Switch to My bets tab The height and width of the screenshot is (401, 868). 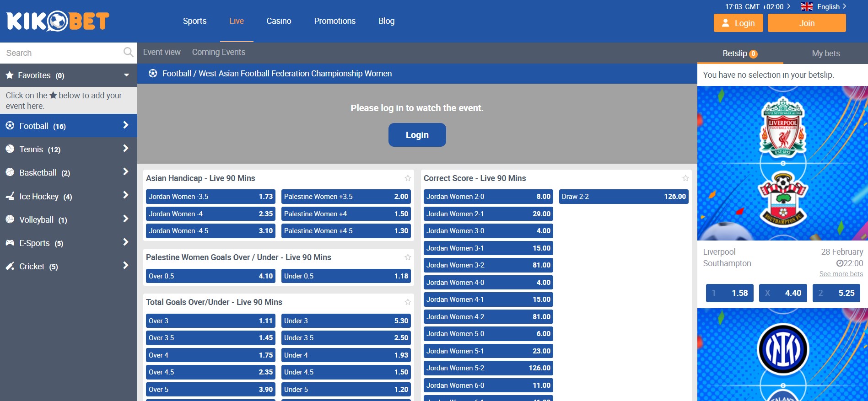tap(825, 53)
